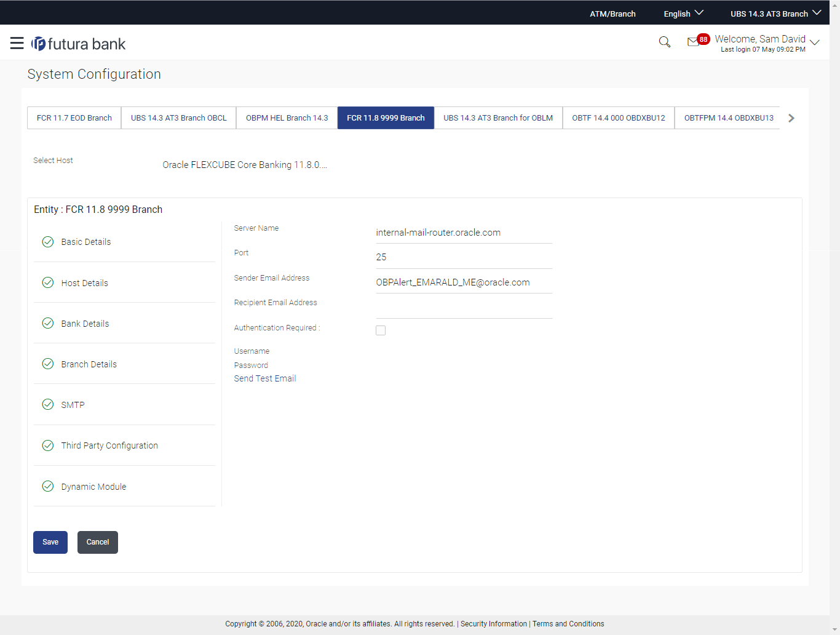Viewport: 840px width, 635px height.
Task: Open the Third Party Configuration section
Action: [x=124, y=445]
